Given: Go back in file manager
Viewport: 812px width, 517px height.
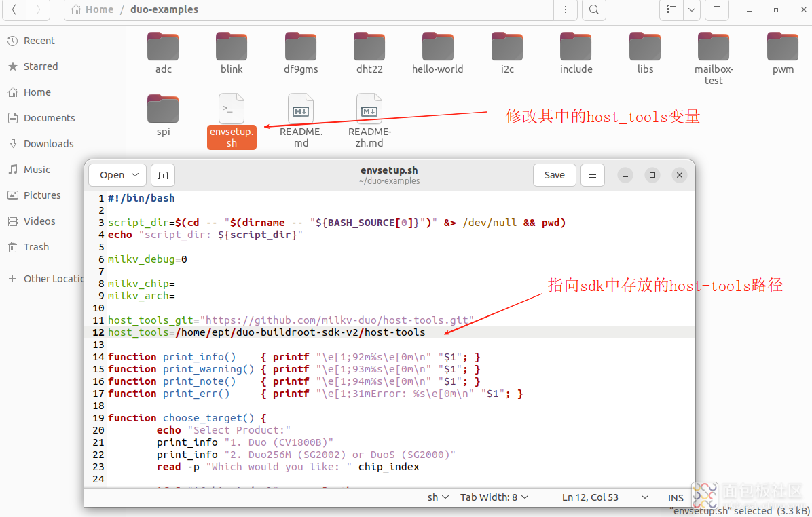Looking at the screenshot, I should click(x=14, y=9).
